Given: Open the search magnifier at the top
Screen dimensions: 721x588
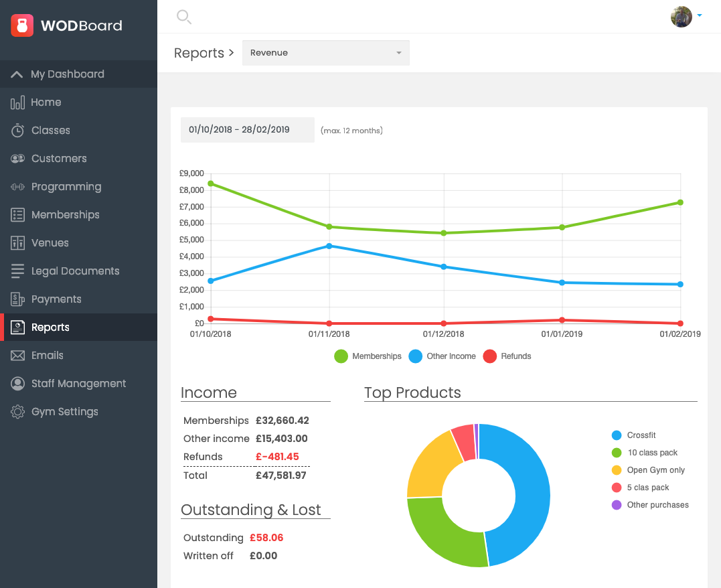Looking at the screenshot, I should click(x=183, y=17).
